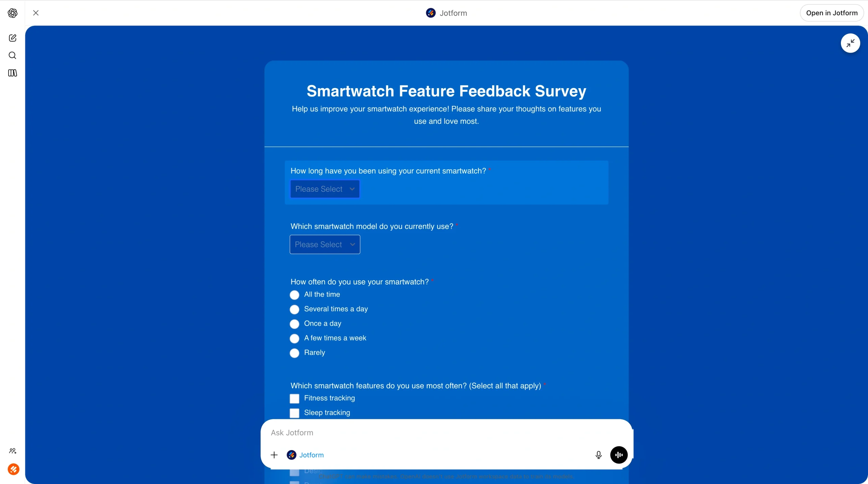Viewport: 868px width, 484px height.
Task: Collapse the survey widget using the arrows icon
Action: [850, 43]
